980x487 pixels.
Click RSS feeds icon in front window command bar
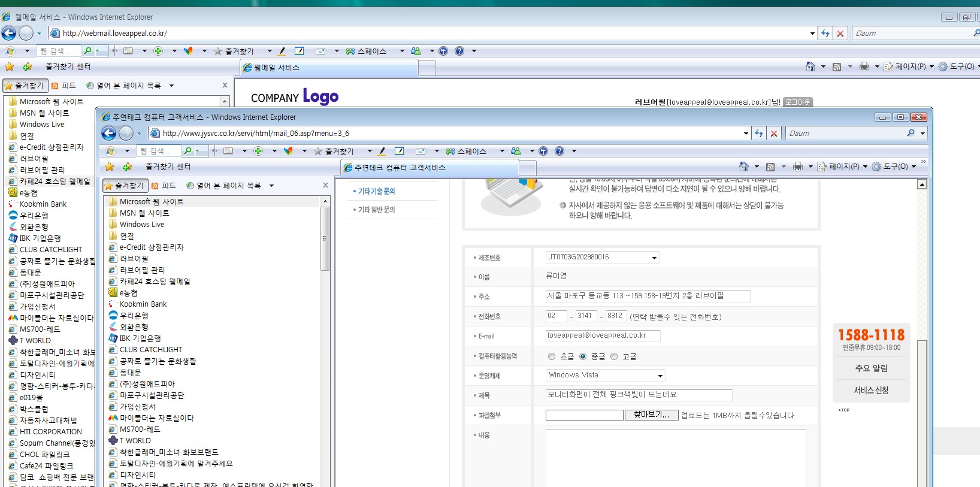coord(770,167)
